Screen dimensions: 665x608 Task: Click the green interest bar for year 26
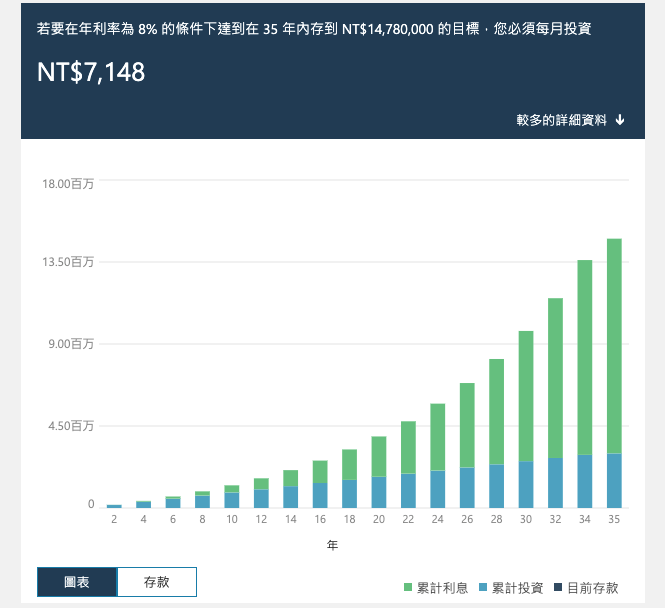467,425
